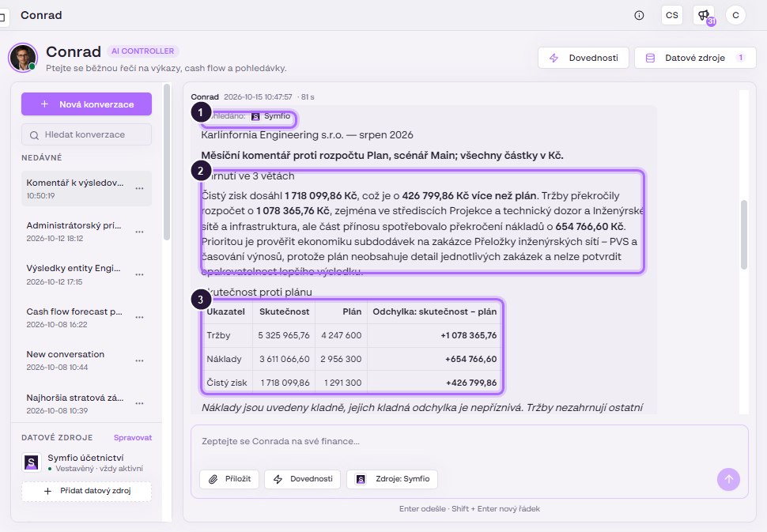Open the "Datové zdroje" header button
Viewport: 767px width, 532px height.
[x=695, y=58]
